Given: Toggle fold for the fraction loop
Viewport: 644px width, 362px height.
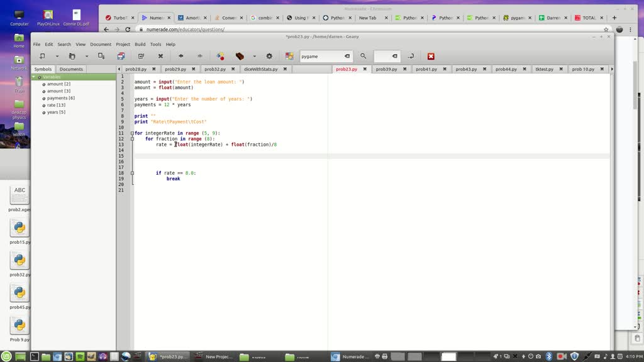Looking at the screenshot, I should point(132,139).
